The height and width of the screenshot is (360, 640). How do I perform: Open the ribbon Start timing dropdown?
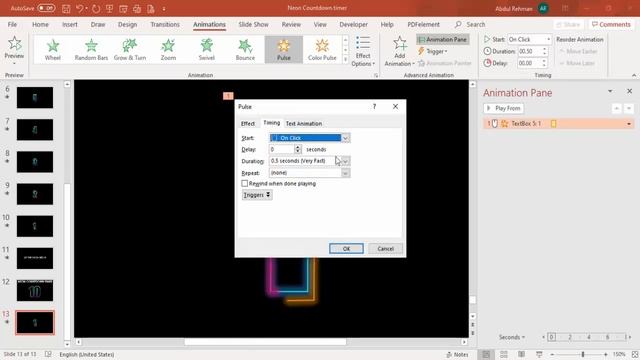point(548,39)
